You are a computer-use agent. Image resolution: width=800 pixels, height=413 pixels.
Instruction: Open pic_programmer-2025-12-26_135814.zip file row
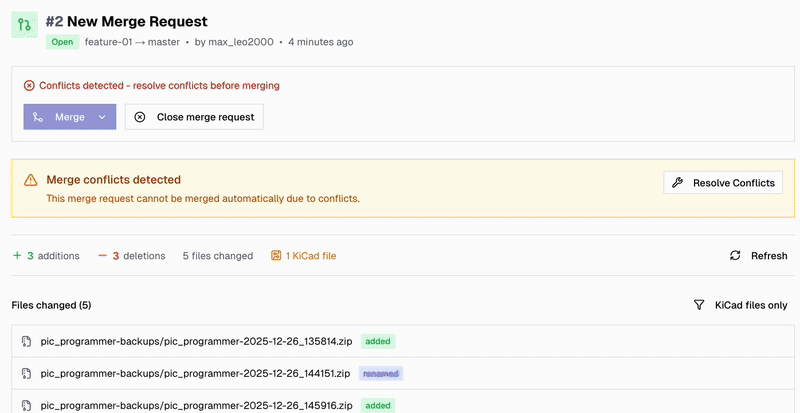403,341
